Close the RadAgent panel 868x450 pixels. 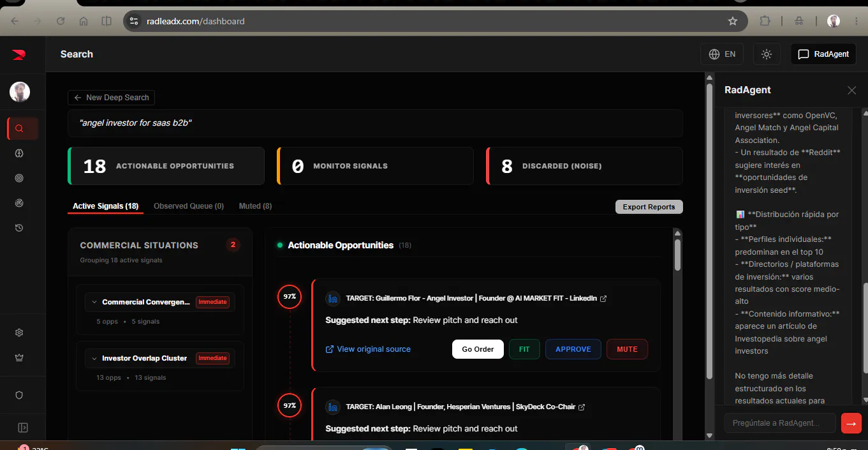851,91
